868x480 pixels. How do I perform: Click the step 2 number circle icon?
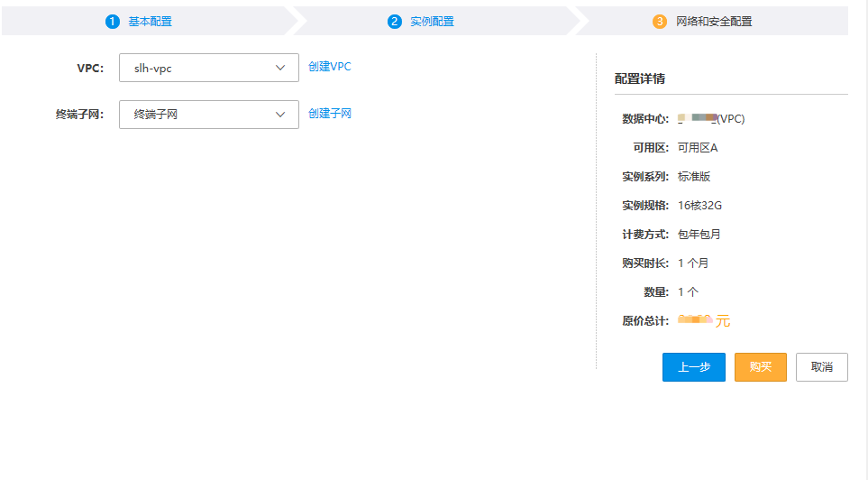point(395,22)
